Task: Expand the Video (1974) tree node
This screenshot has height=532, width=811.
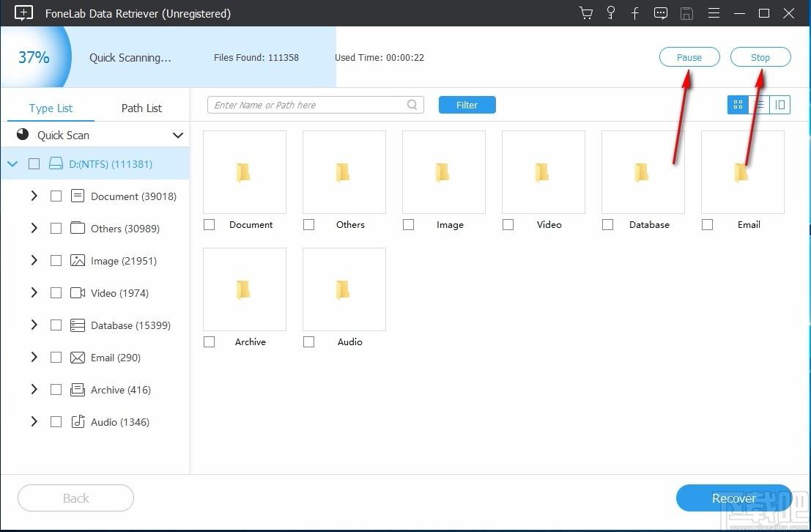Action: coord(34,292)
